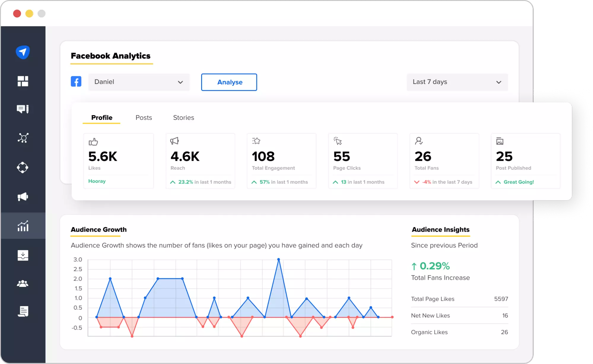Click the Facebook Analytics heading

(x=111, y=56)
